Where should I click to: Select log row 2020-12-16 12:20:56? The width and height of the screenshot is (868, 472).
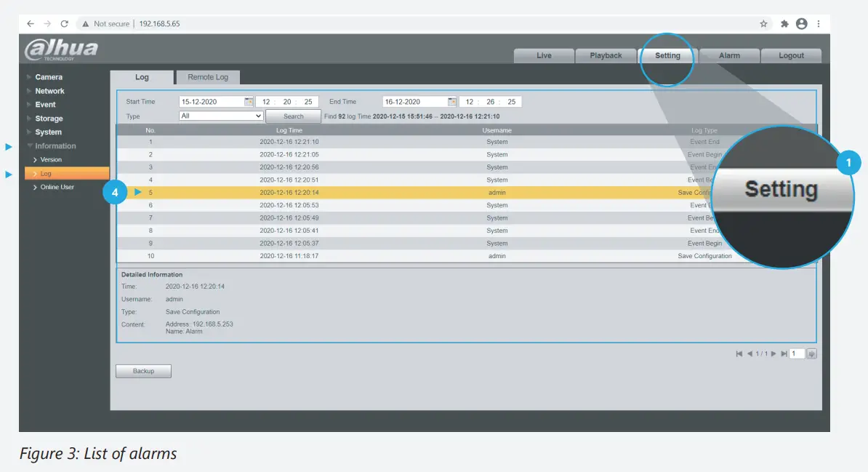[x=466, y=167]
